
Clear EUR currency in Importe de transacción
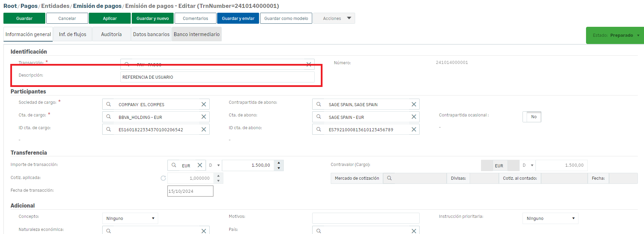point(200,165)
